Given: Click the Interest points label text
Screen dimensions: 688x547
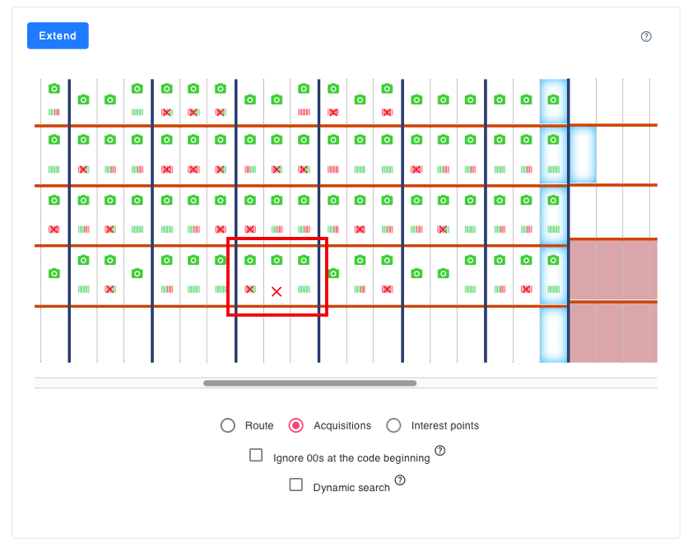Looking at the screenshot, I should [445, 426].
